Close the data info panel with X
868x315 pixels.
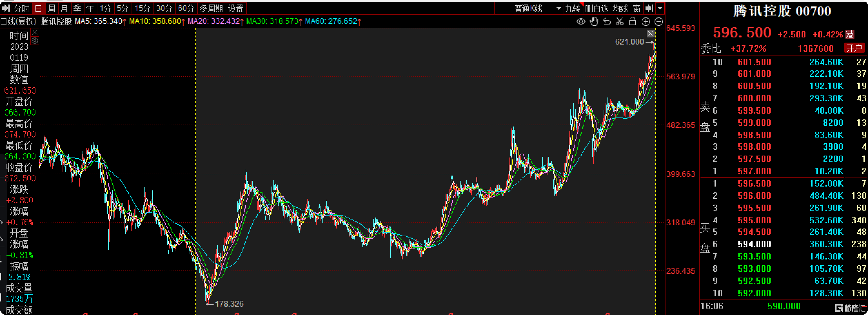[x=35, y=32]
